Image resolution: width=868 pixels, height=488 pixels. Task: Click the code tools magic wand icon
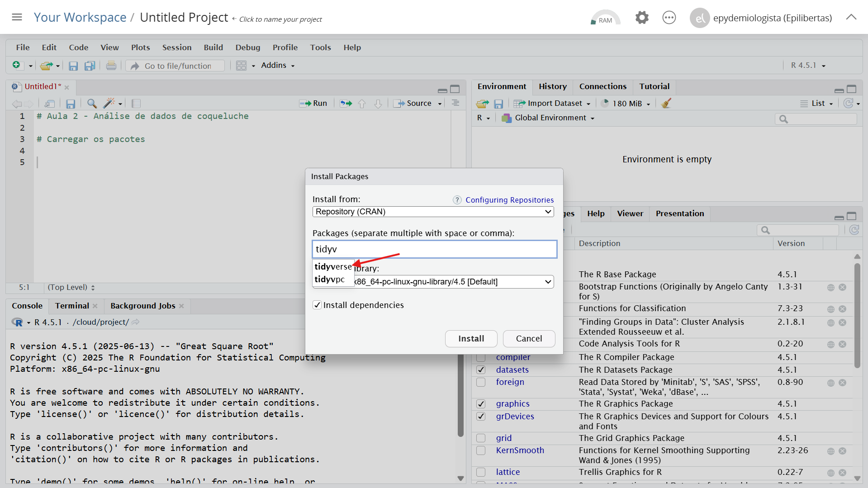(109, 104)
